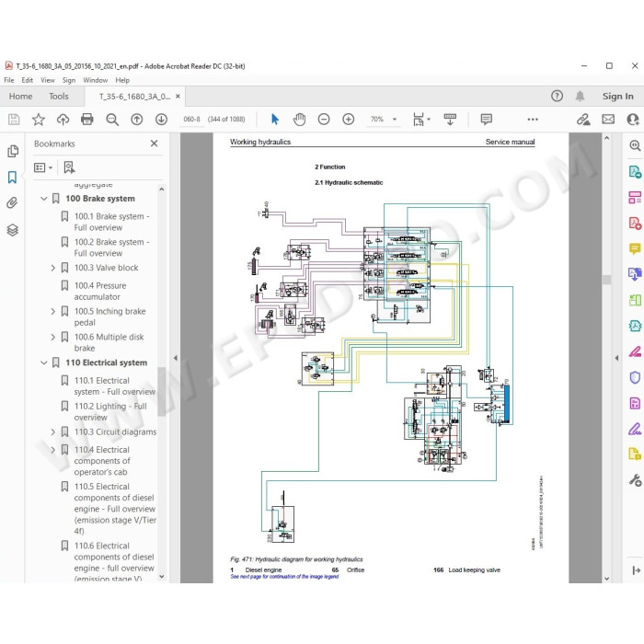Viewport: 644px width, 644px height.
Task: Zoom out with the minus icon
Action: [x=324, y=120]
